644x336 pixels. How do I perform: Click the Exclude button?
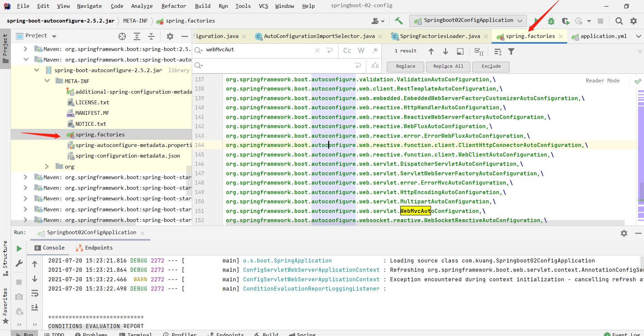pos(491,66)
